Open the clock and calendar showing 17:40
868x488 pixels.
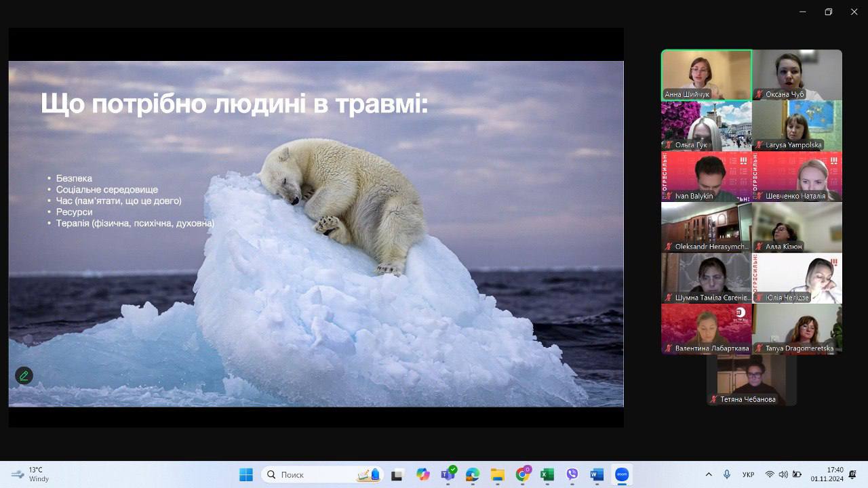tap(827, 474)
